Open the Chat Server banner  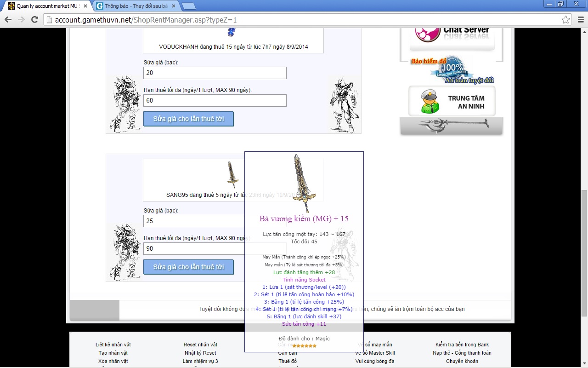(452, 39)
